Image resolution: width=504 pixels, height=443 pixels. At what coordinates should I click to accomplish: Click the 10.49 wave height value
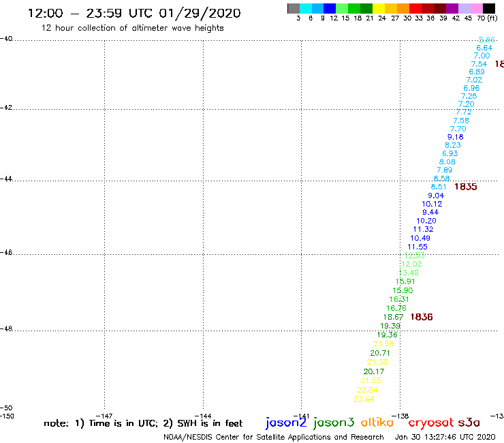click(420, 238)
